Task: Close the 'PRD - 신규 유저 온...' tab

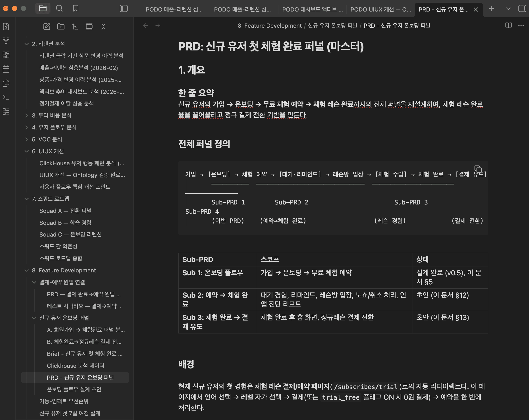Action: 476,10
